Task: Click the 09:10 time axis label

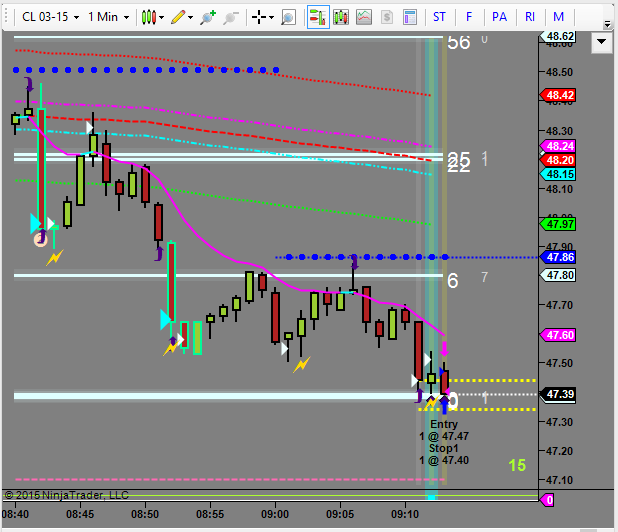Action: coord(405,514)
